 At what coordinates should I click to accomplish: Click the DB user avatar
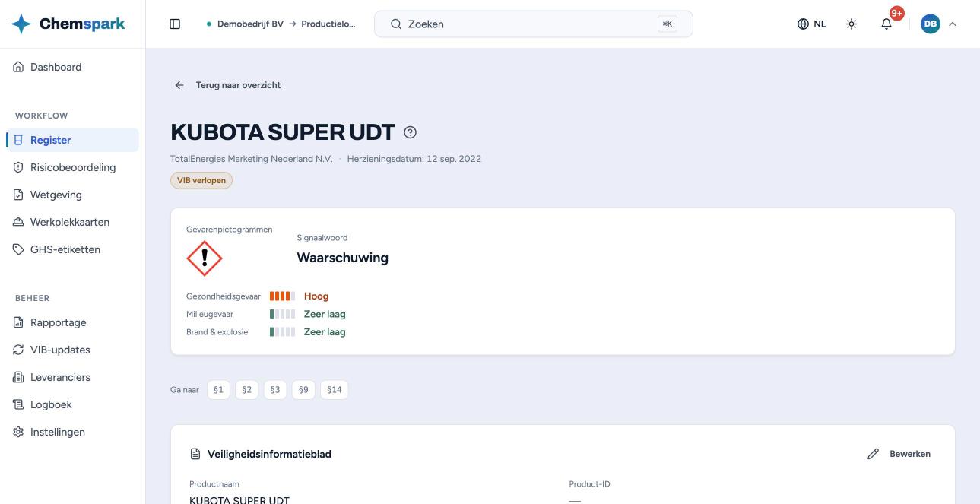(930, 24)
